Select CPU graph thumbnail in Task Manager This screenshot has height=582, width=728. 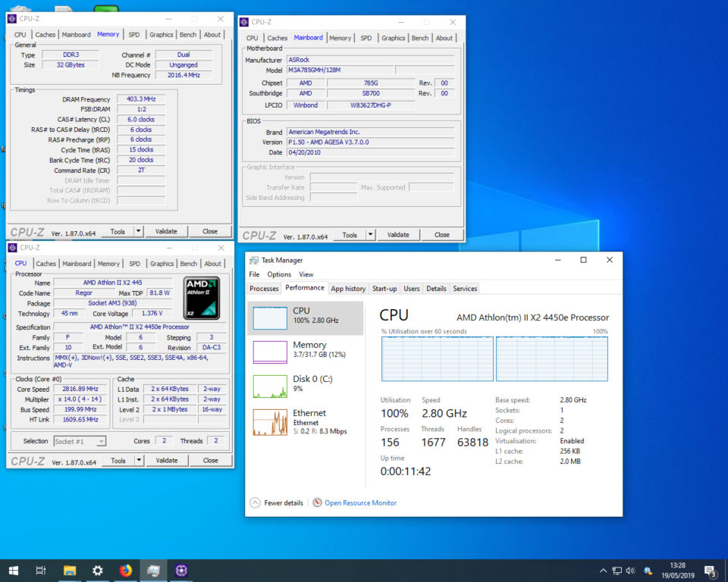(x=270, y=318)
